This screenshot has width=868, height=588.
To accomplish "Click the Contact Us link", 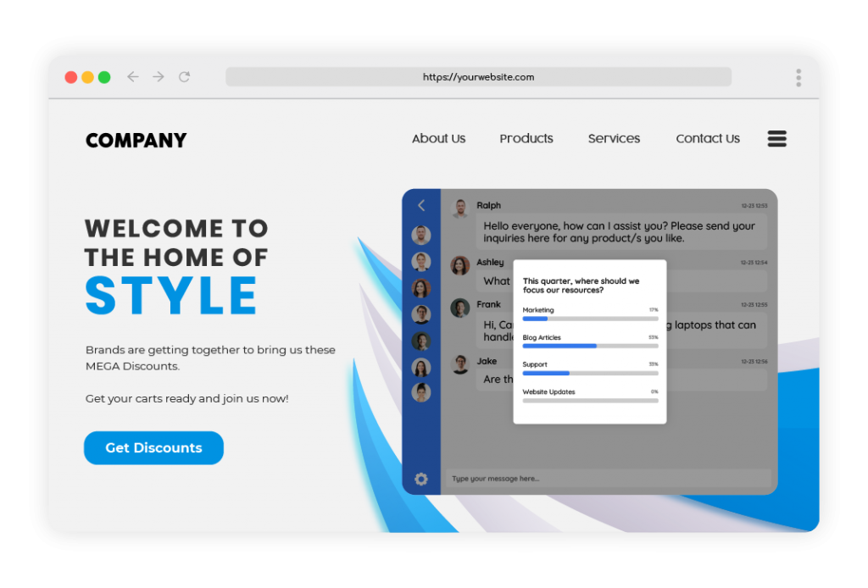I will point(708,139).
